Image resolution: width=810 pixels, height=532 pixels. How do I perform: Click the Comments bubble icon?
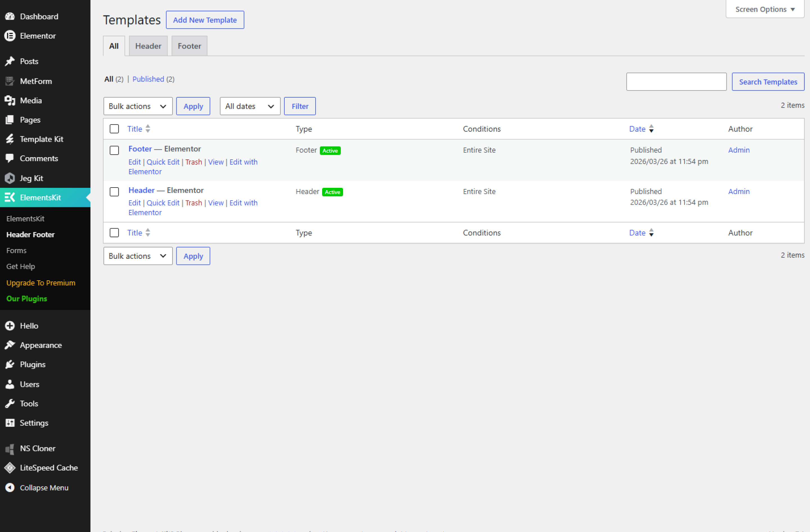pyautogui.click(x=10, y=158)
